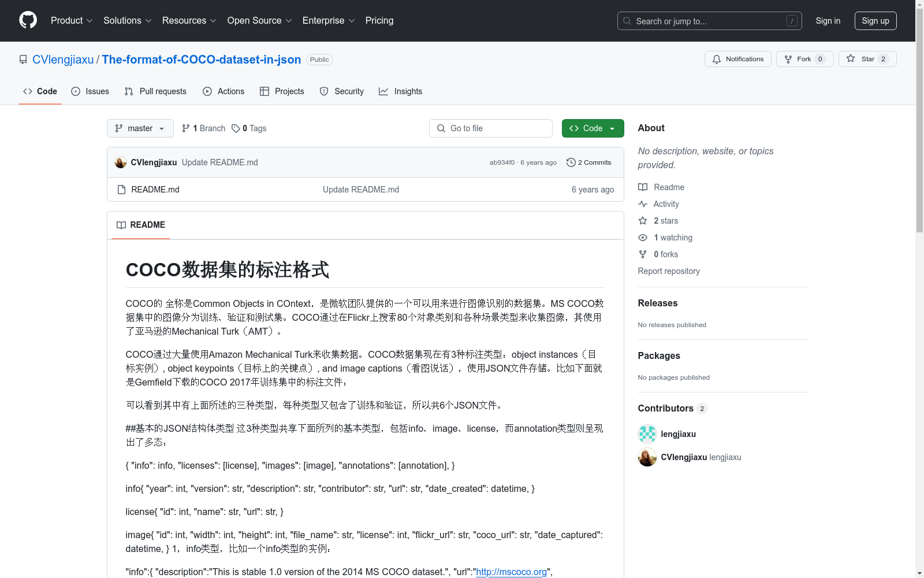Open the README.md file
Viewport: 924px width, 578px height.
[x=155, y=190]
